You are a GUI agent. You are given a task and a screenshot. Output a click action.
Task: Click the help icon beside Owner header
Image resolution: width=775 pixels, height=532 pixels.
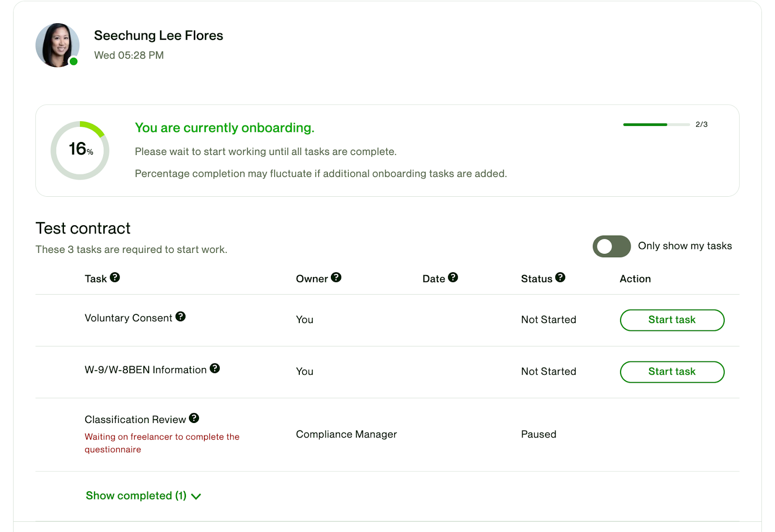click(x=336, y=278)
